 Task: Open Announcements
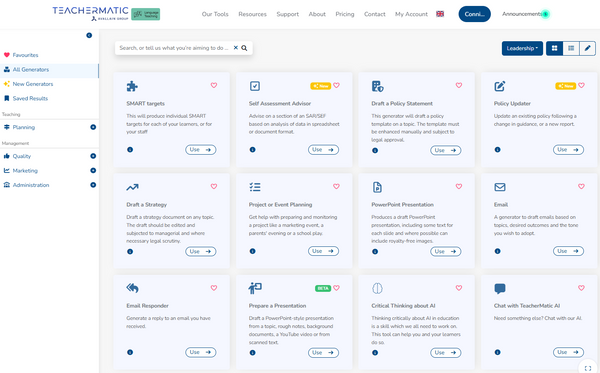[522, 14]
